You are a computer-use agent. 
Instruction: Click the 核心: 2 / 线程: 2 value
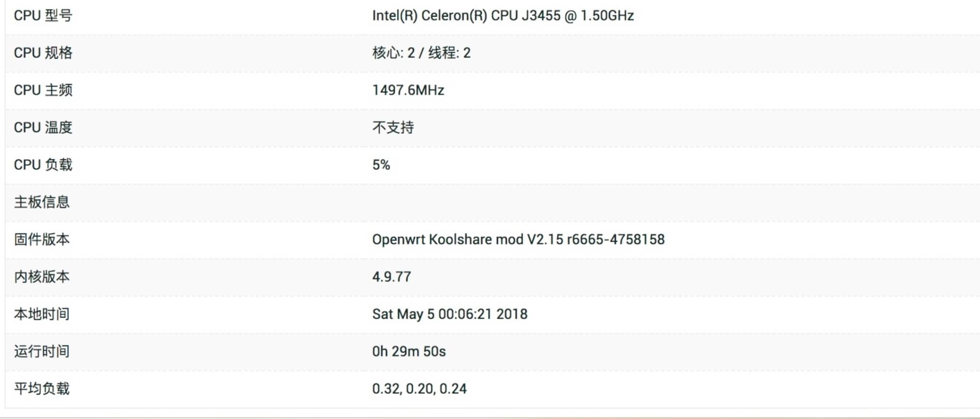click(421, 53)
